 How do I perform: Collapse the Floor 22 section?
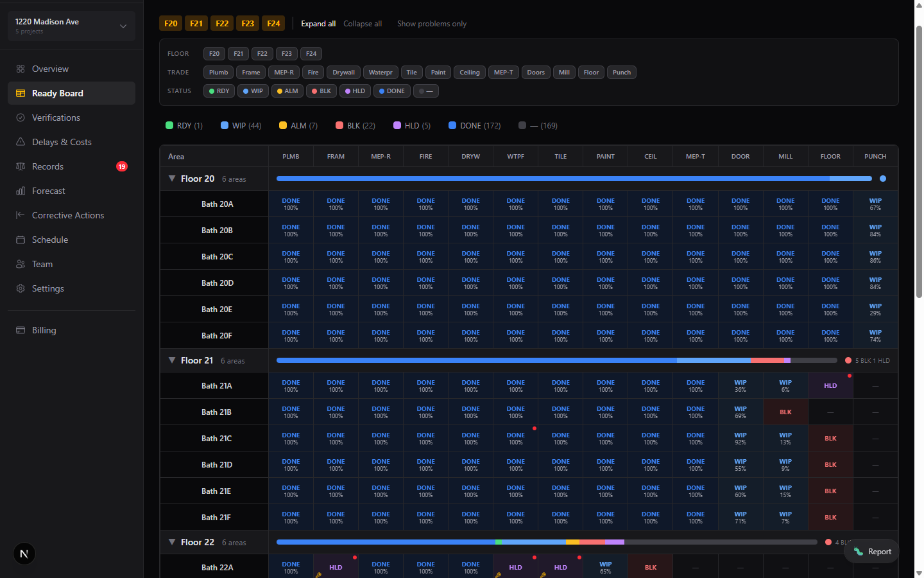(x=172, y=542)
